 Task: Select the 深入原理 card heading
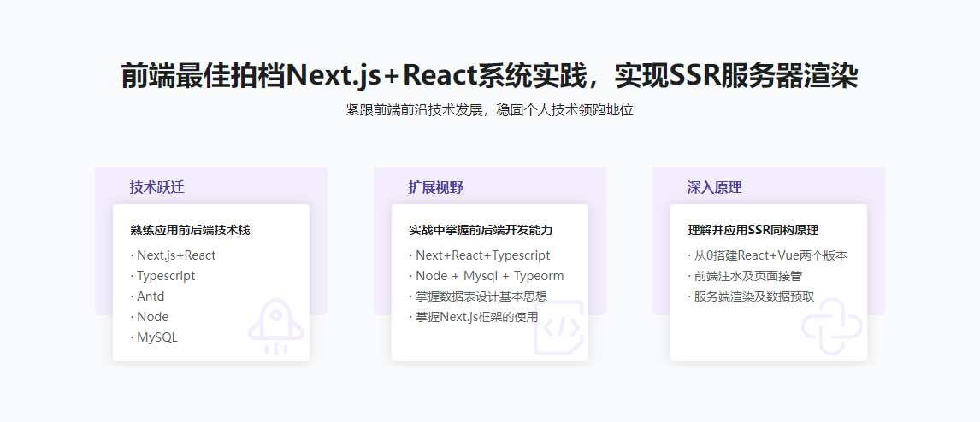714,187
